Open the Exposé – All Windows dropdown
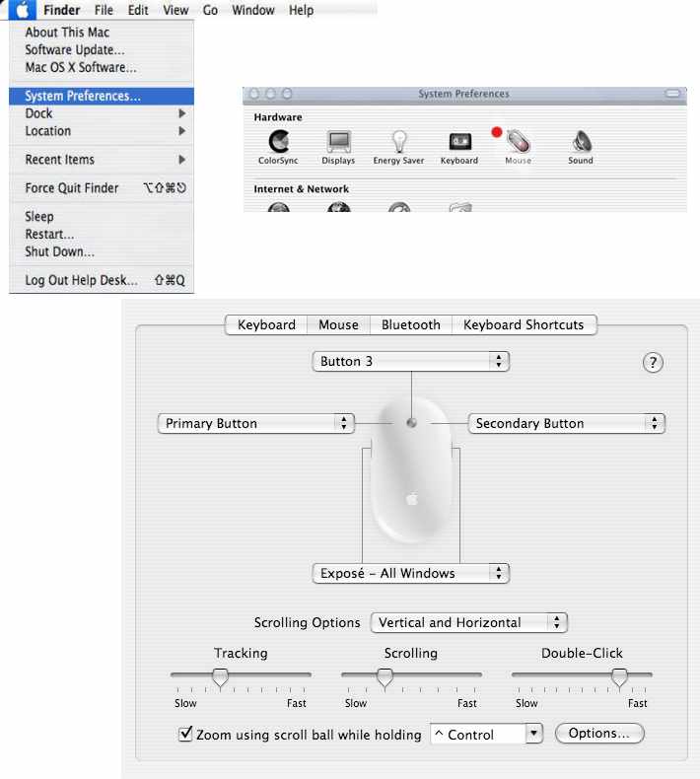Screen dimensions: 700x779 410,573
